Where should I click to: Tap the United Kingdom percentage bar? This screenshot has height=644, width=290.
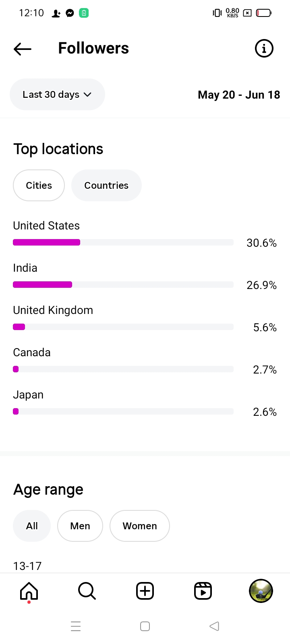pos(123,327)
